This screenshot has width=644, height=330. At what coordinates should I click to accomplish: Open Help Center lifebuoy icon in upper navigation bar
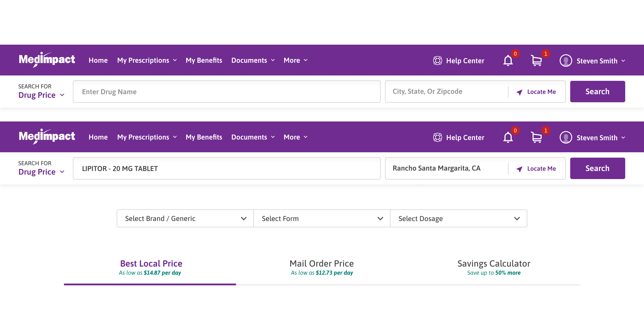tap(438, 61)
